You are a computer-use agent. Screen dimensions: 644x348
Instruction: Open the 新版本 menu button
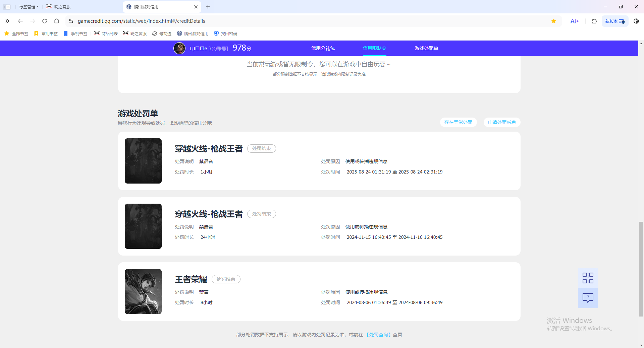click(615, 21)
